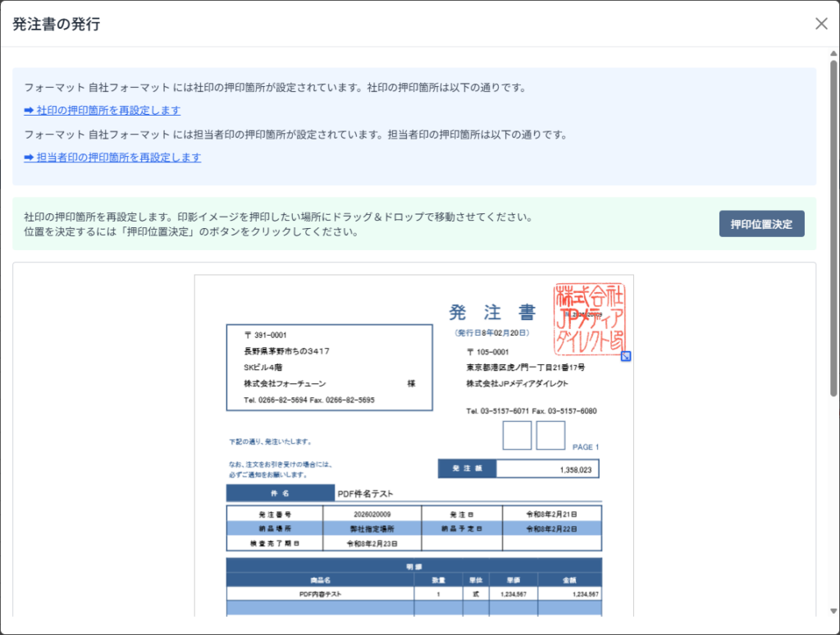Click the vertical scrollbar of the dialog

tap(833, 246)
